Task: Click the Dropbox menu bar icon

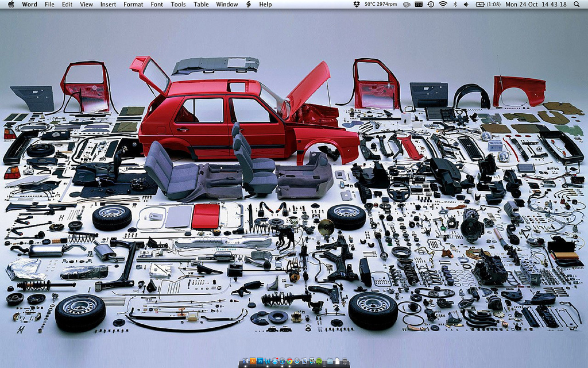Action: (356, 4)
